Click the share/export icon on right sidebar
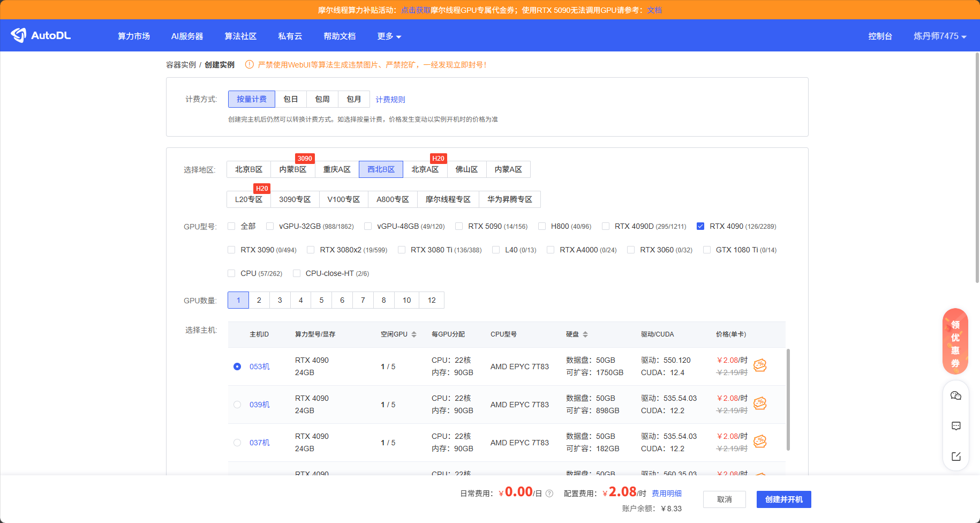 tap(956, 457)
